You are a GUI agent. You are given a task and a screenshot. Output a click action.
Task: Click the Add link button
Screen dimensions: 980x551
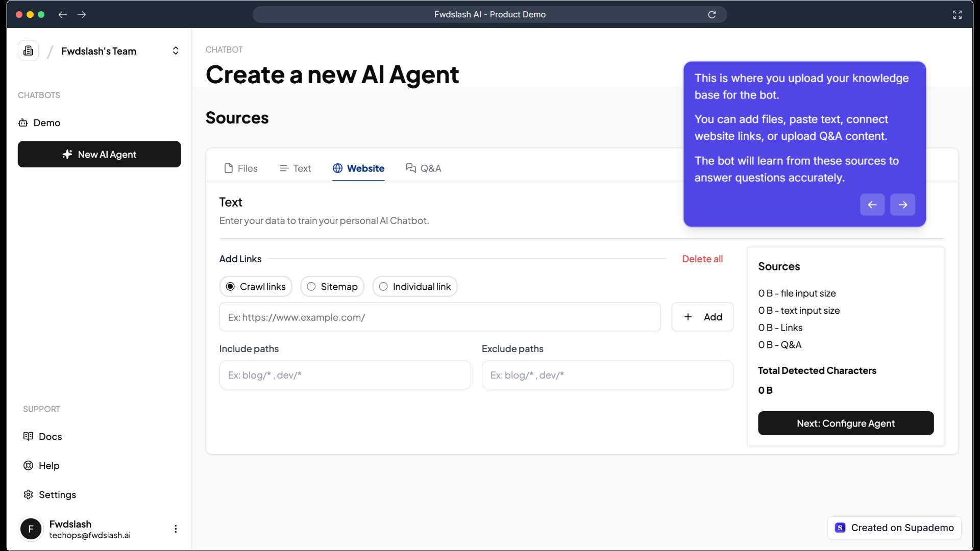(702, 317)
